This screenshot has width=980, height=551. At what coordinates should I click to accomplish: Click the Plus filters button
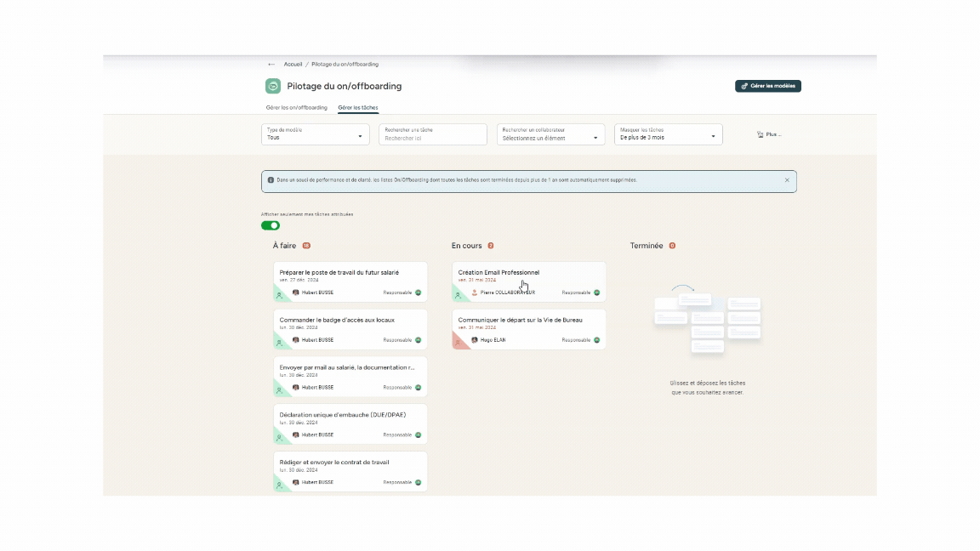pos(768,134)
